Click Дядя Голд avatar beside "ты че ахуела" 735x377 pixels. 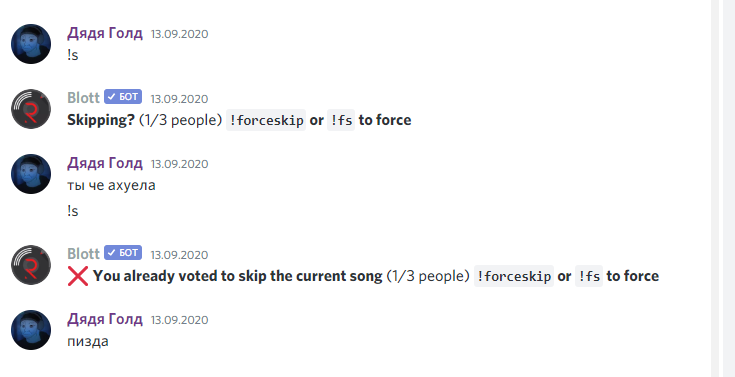point(31,174)
